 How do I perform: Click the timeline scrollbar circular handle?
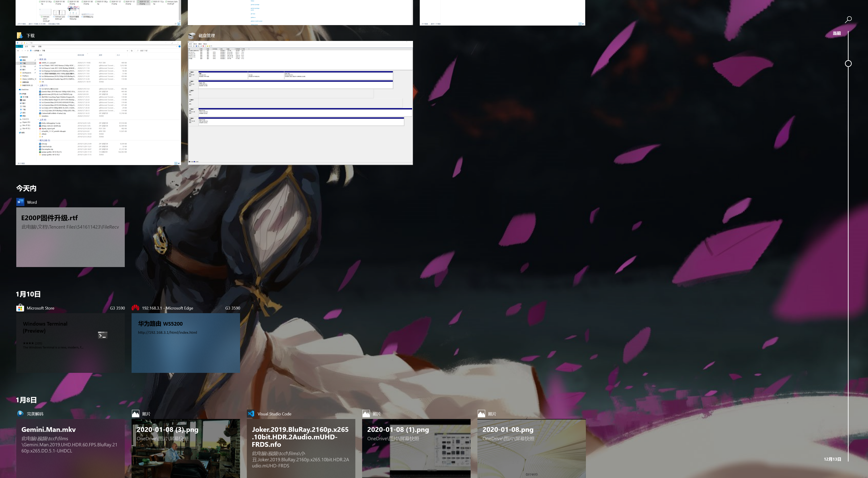[848, 63]
